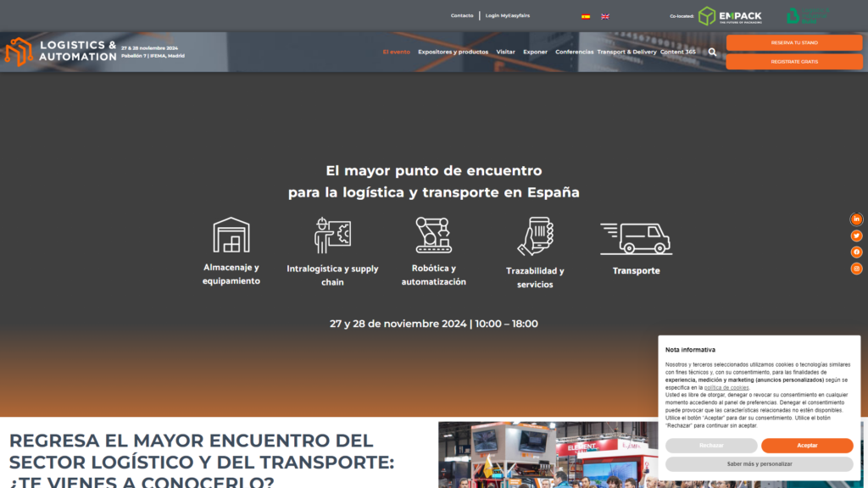Click the Regístrate gratis button

coord(793,61)
